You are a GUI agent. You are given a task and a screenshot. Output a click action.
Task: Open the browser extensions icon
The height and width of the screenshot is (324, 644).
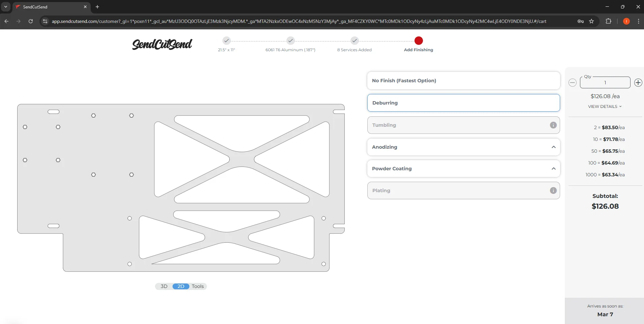[608, 21]
